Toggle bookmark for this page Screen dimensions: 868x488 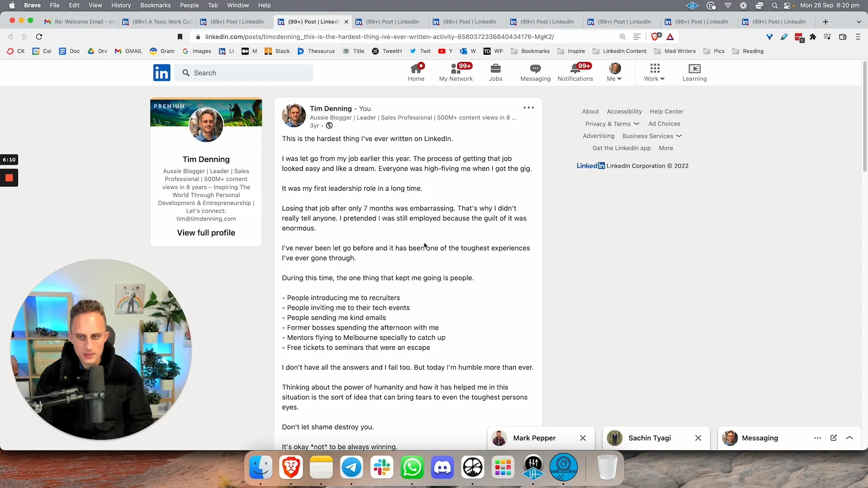click(x=180, y=37)
